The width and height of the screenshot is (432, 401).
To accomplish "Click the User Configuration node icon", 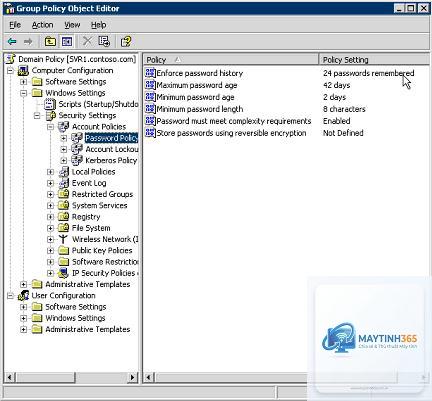I will pyautogui.click(x=23, y=295).
